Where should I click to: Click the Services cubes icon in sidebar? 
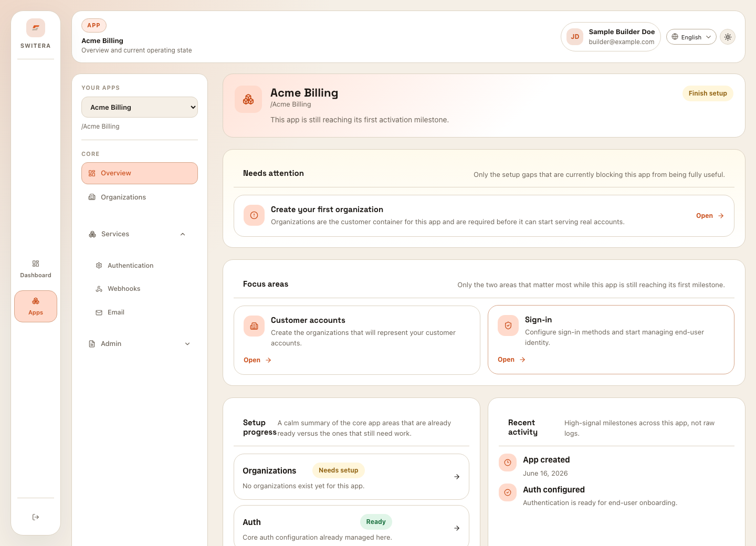tap(92, 234)
